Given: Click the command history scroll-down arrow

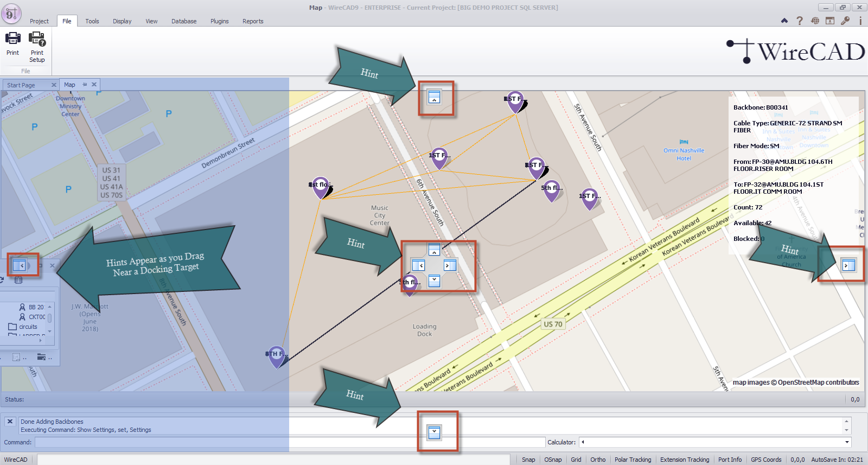Looking at the screenshot, I should tap(846, 430).
